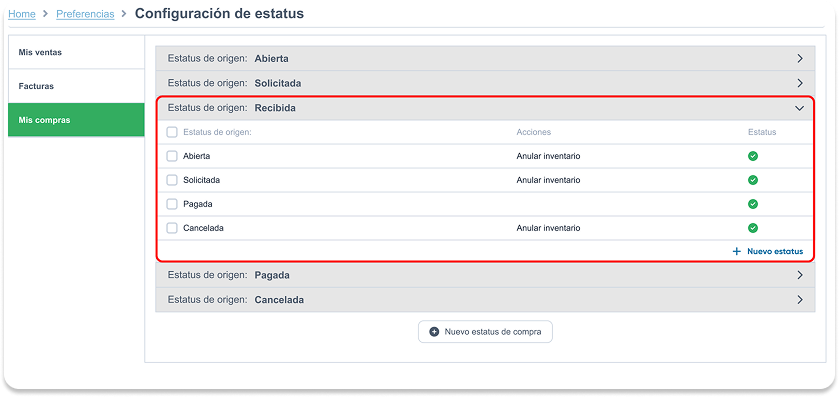Expand the Cancelada origin status section
Image resolution: width=839 pixels, height=397 pixels.
tap(485, 300)
